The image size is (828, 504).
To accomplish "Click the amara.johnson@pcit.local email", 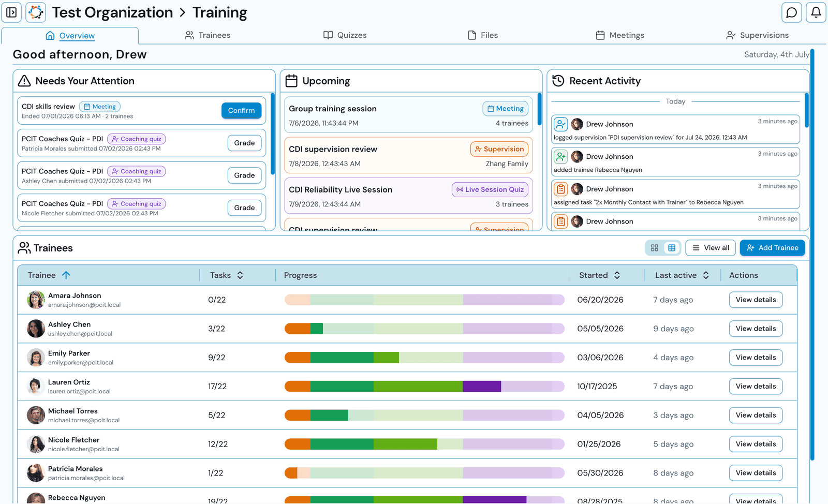I will (x=84, y=305).
